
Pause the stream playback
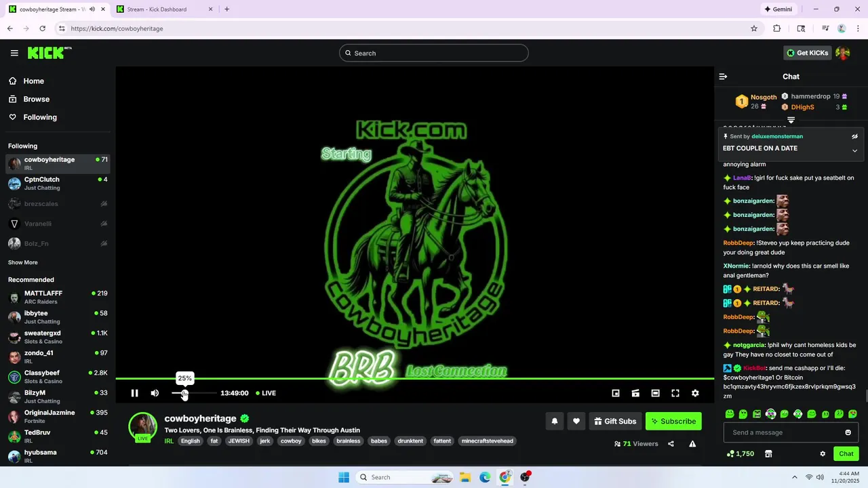click(134, 393)
